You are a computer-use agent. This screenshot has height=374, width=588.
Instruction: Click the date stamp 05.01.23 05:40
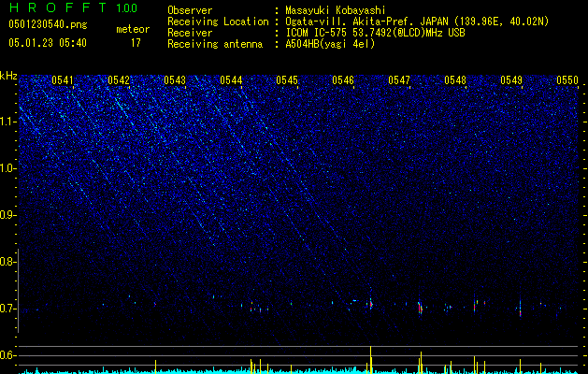(x=48, y=43)
